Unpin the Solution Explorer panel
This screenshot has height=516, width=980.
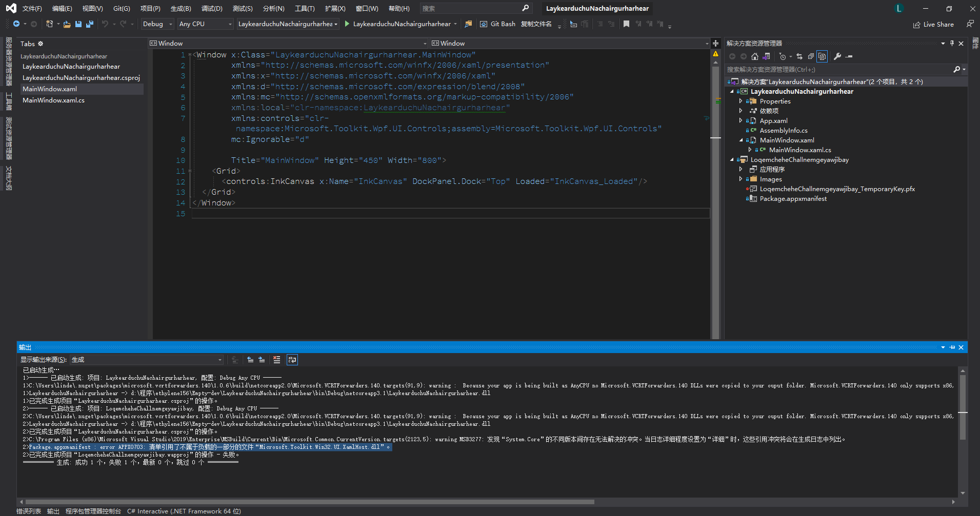click(952, 43)
